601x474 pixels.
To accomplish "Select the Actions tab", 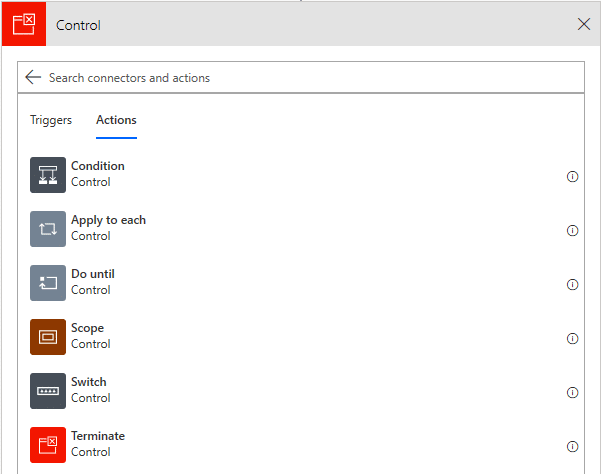I will [116, 120].
